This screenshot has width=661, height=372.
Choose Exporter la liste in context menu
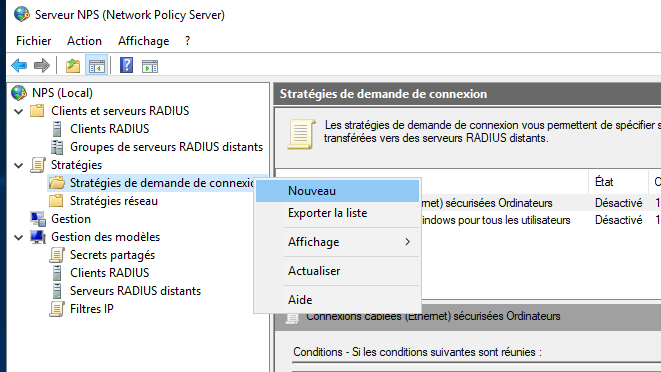(337, 213)
